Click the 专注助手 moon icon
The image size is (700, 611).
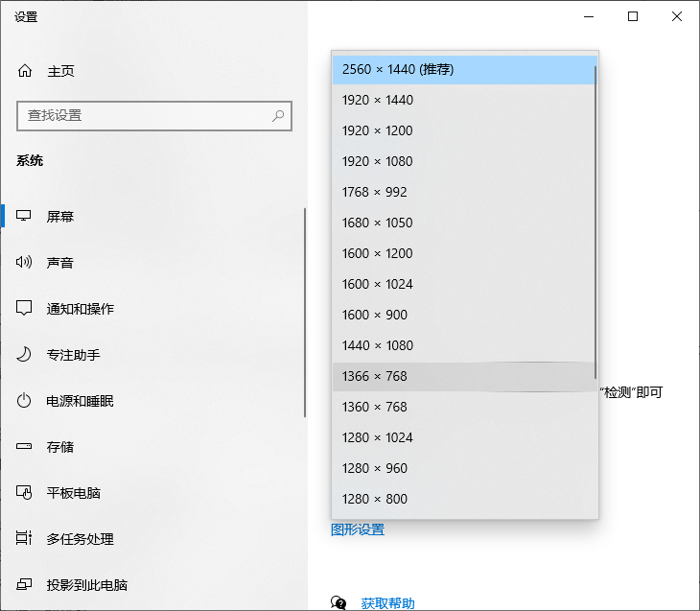[x=24, y=354]
